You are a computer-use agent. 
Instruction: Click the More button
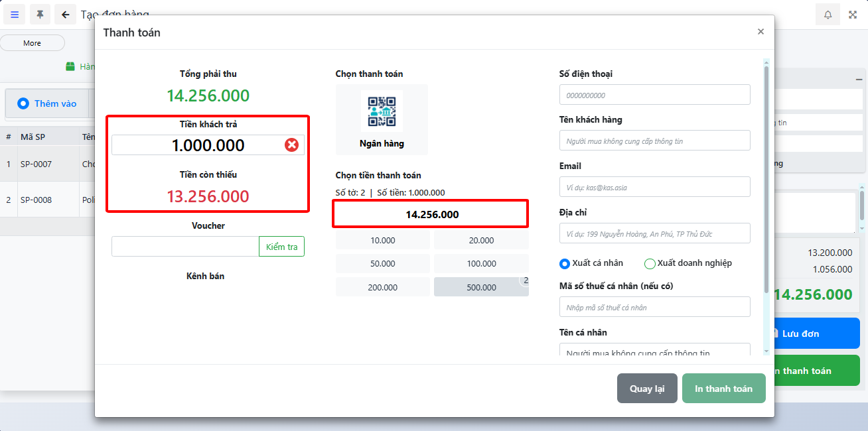(x=32, y=43)
